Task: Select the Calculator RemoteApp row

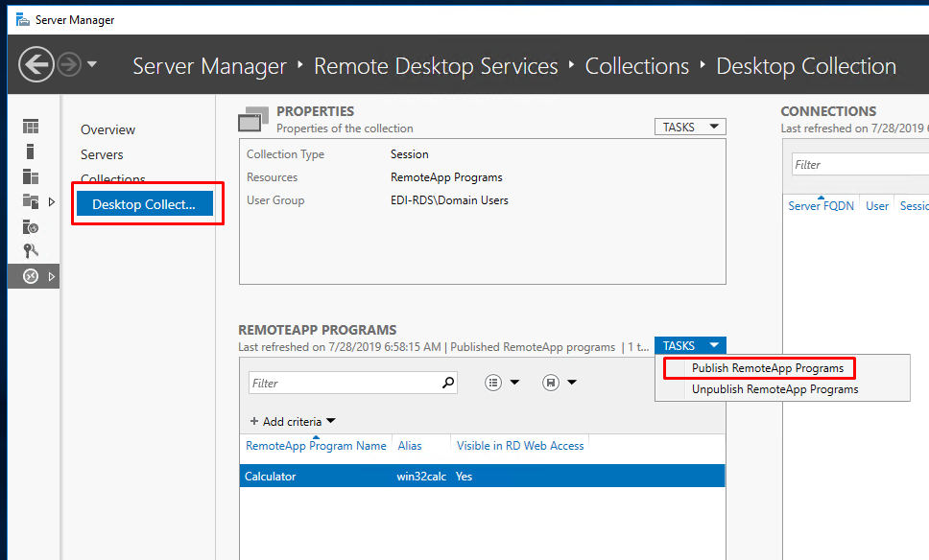Action: [x=483, y=476]
